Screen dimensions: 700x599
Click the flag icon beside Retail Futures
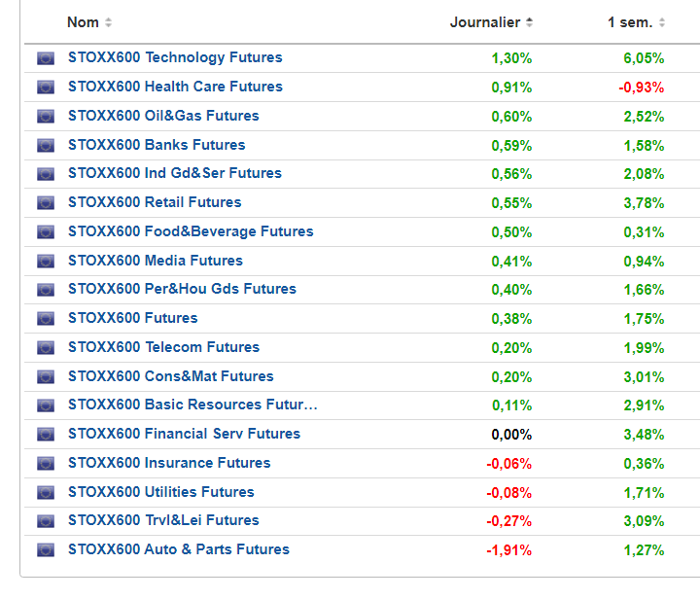pos(46,203)
